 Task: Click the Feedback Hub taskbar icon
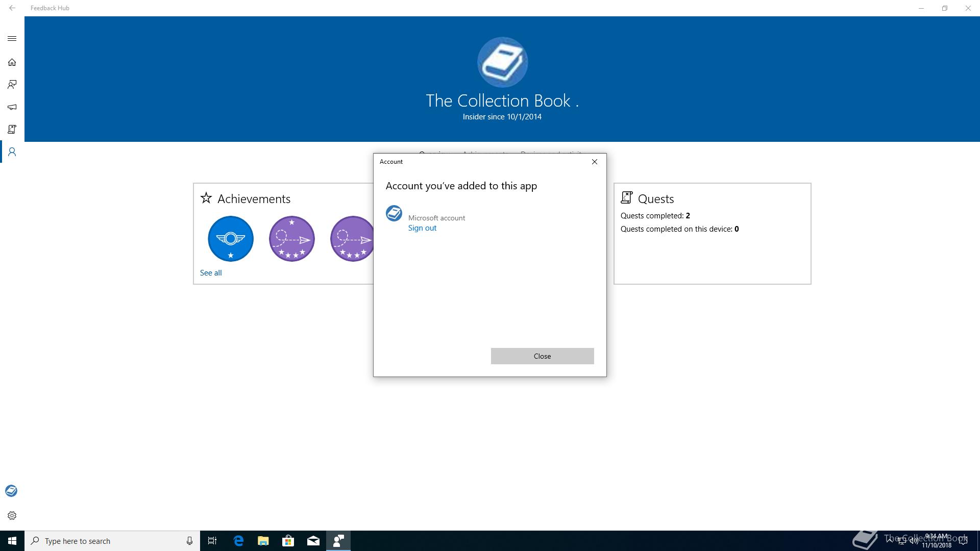(x=338, y=541)
